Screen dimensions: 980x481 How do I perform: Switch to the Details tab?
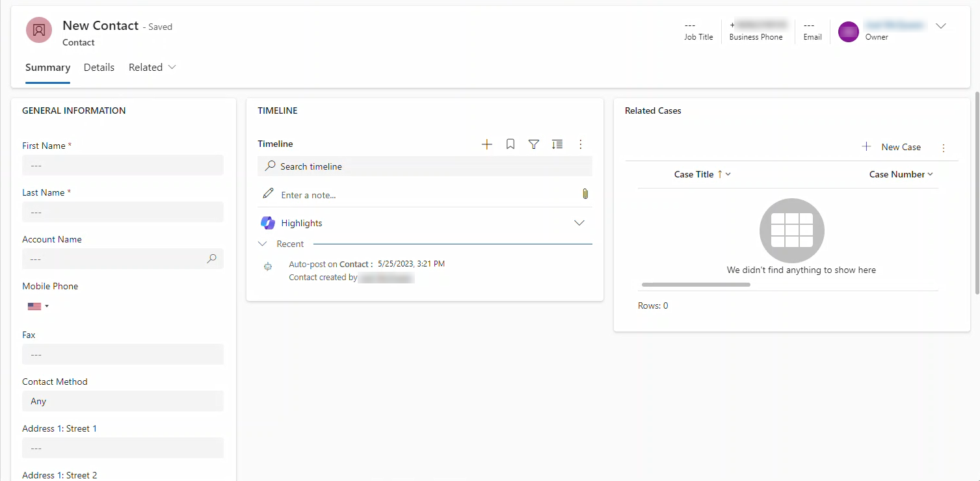(x=99, y=68)
